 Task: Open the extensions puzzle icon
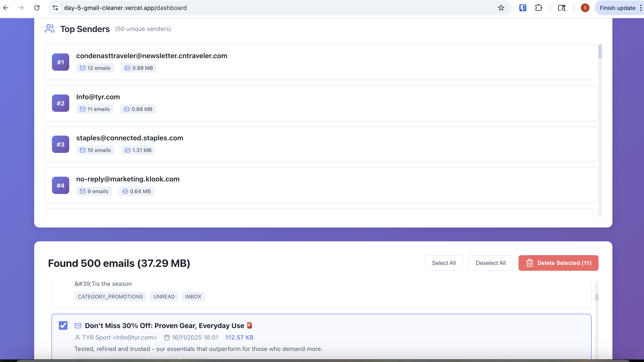(538, 8)
